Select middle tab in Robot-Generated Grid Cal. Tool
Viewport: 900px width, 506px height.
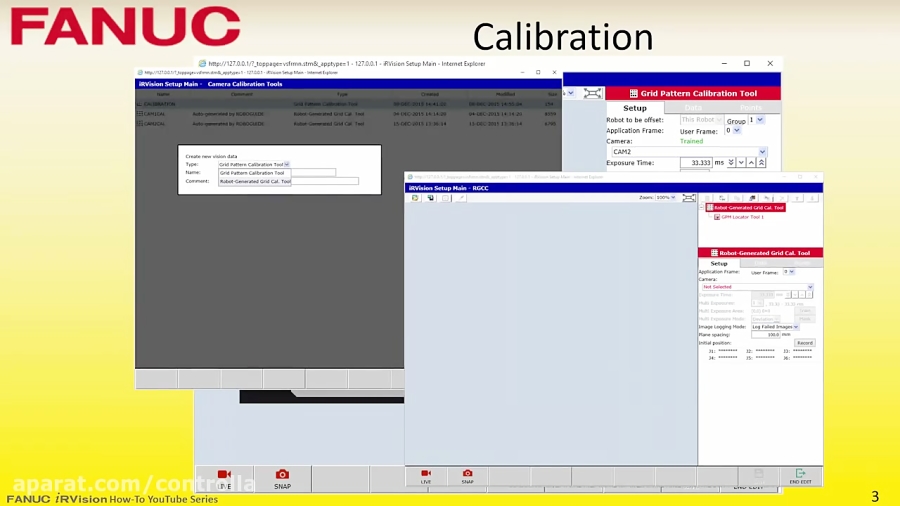761,263
